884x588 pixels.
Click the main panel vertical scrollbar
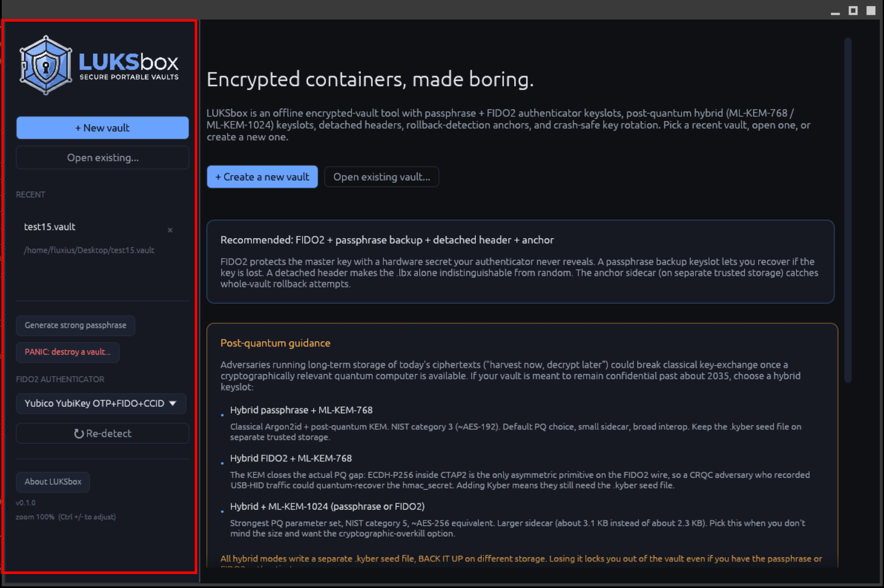848,210
